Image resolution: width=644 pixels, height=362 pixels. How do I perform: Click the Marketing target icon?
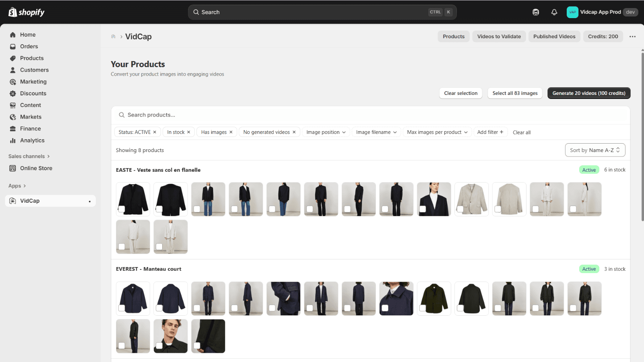tap(13, 82)
